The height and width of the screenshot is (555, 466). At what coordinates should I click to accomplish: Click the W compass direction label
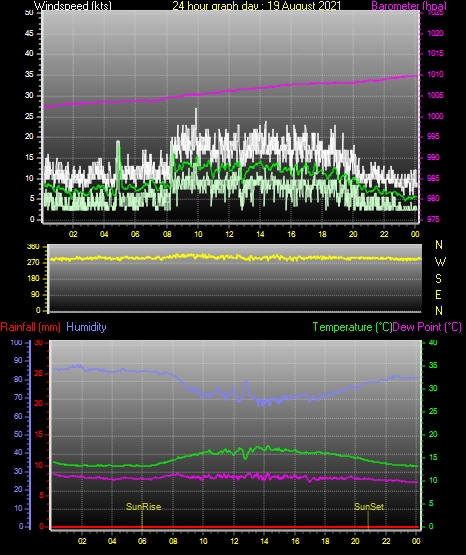click(x=440, y=262)
